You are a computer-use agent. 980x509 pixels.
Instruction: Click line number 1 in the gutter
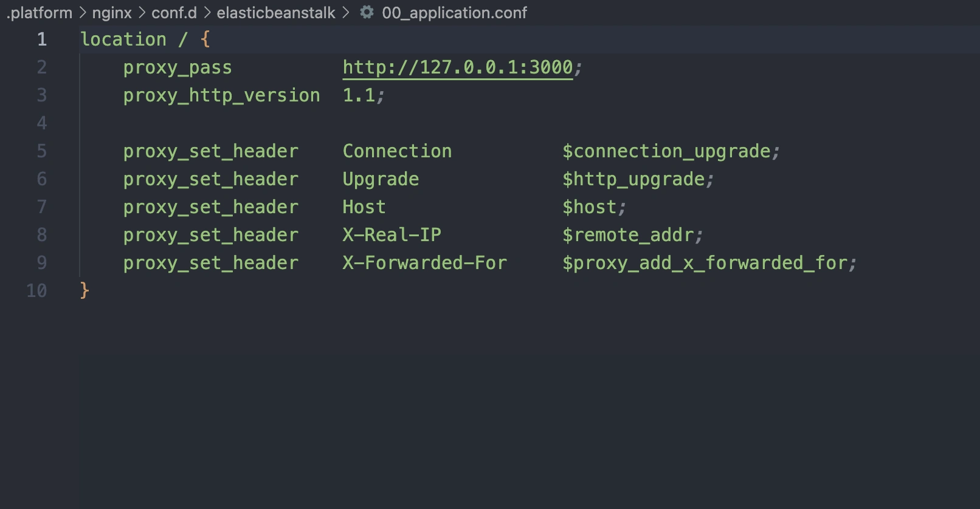[x=41, y=39]
